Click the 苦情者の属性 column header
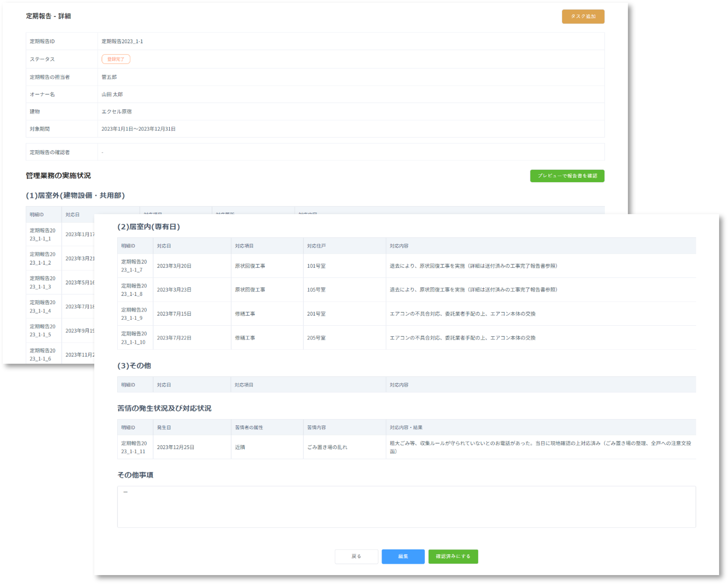The image size is (728, 584). [249, 427]
